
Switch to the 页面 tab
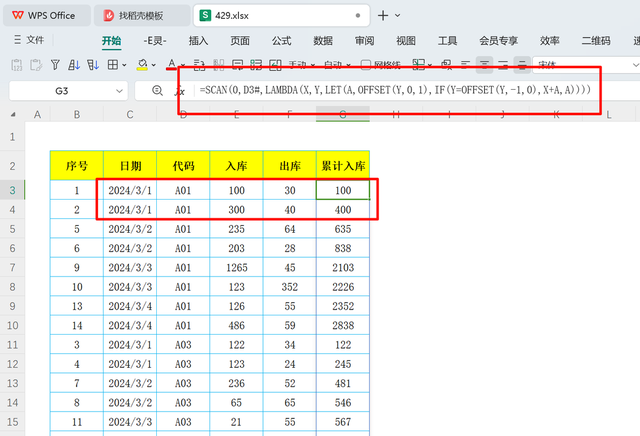tap(240, 40)
